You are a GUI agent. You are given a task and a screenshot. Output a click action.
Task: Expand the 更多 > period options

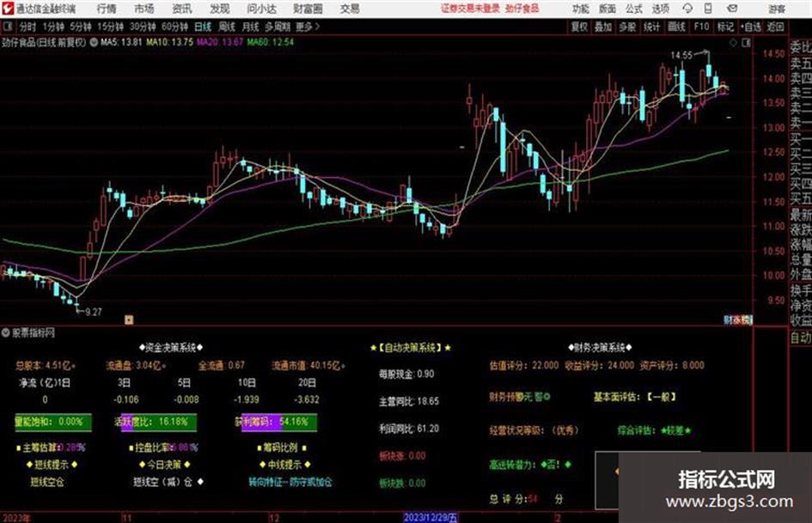point(308,27)
